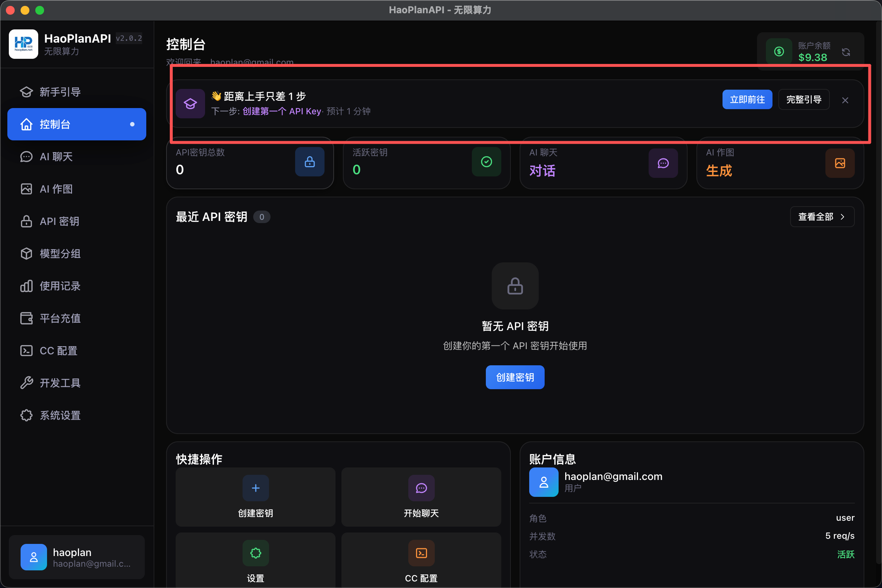Open the haoplan profile card in sidebar

pos(76,557)
